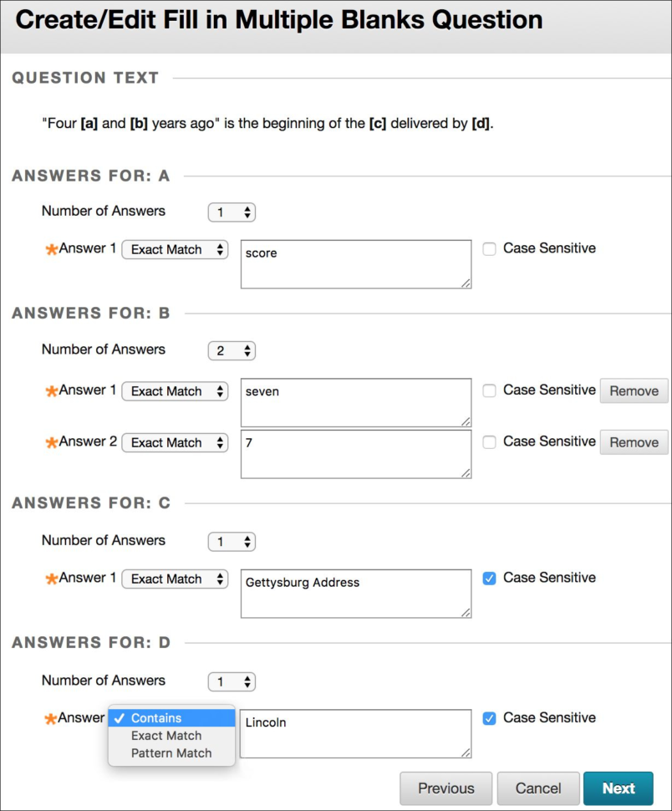
Task: Select the Contains option in dropdown
Action: (156, 718)
